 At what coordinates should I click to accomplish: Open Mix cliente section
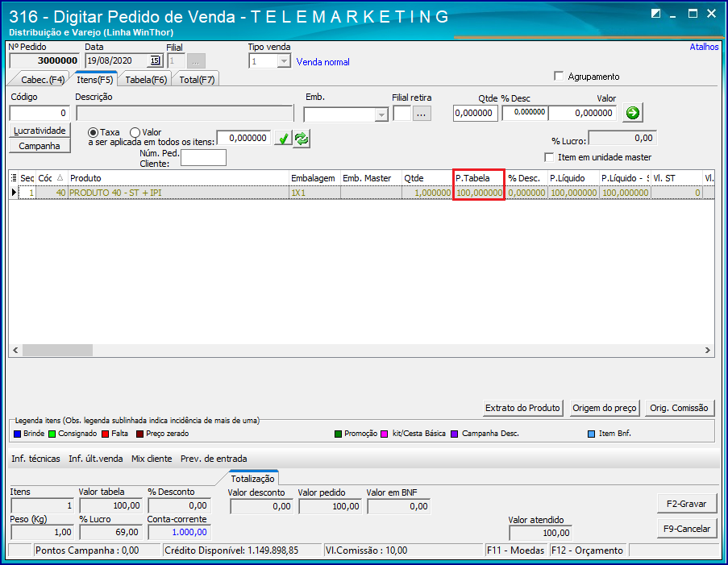[x=152, y=459]
